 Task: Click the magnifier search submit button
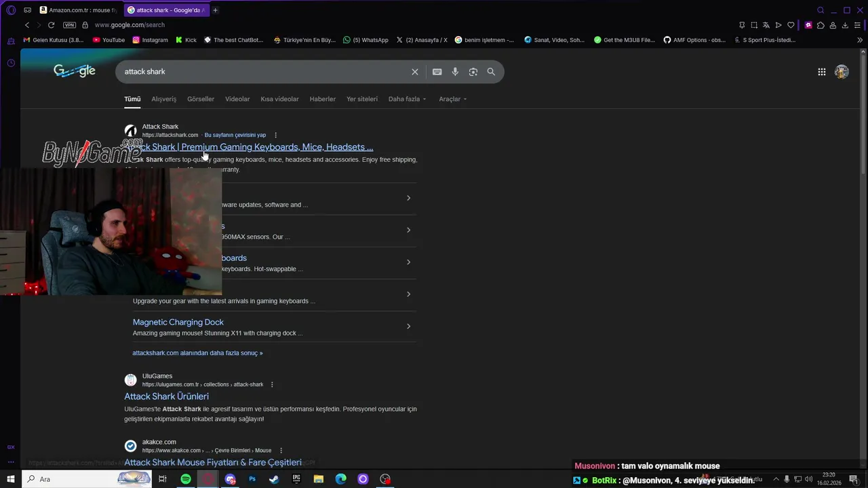coord(491,72)
